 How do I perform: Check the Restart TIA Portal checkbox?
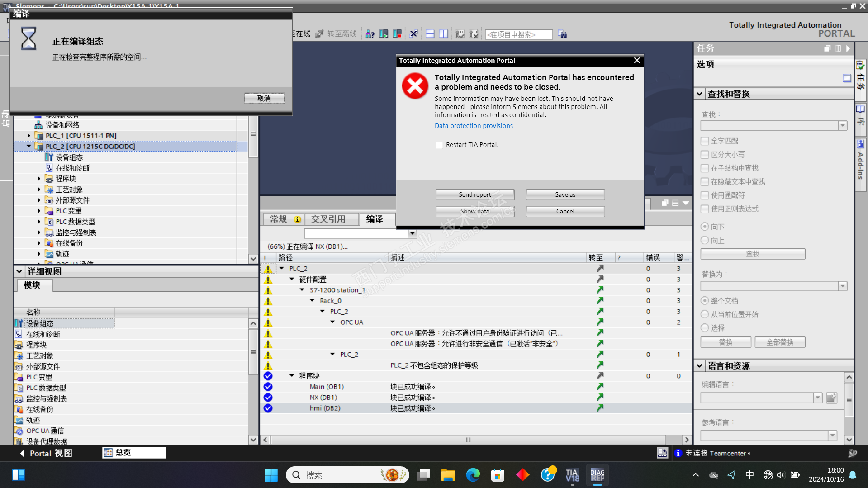click(x=439, y=145)
